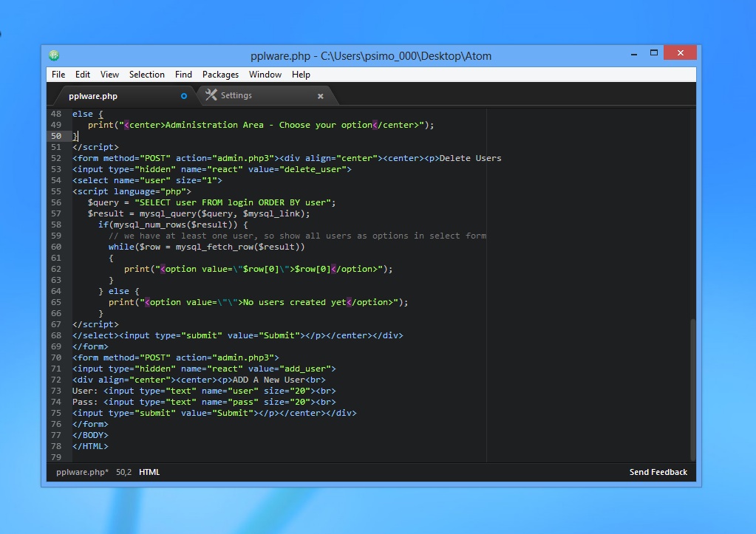Click the Settings tab wrench icon

point(211,95)
